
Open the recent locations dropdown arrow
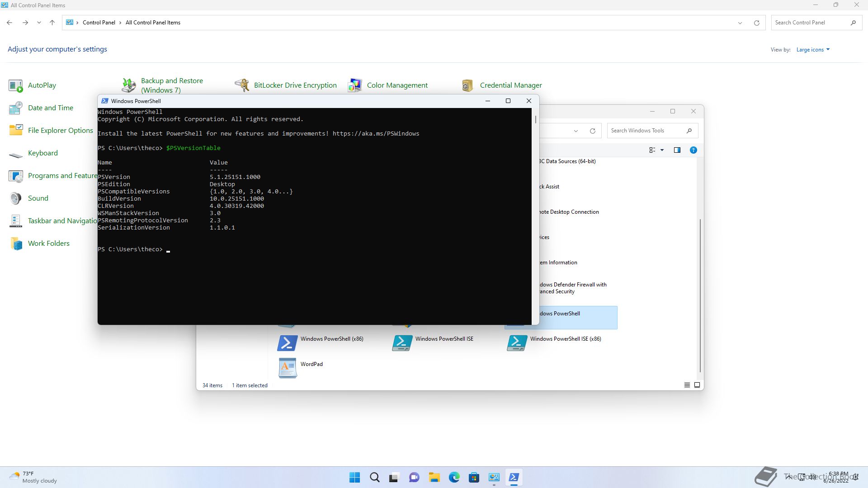39,23
